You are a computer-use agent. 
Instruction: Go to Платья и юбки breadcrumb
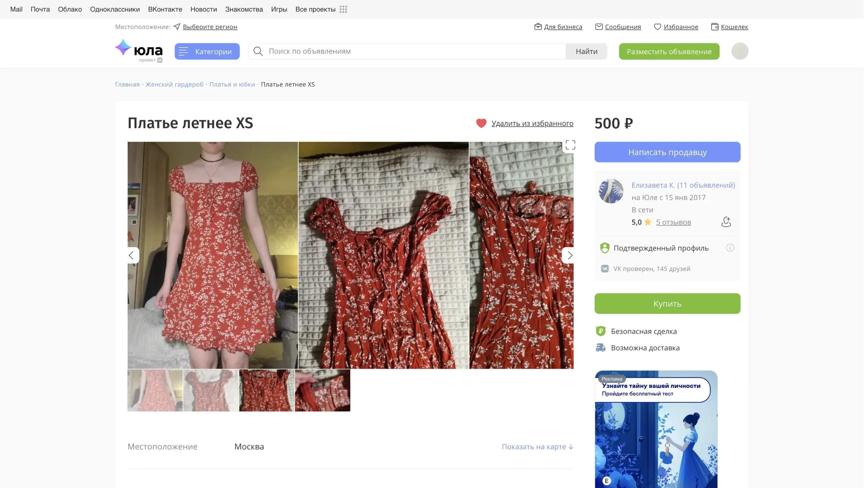[x=232, y=85]
